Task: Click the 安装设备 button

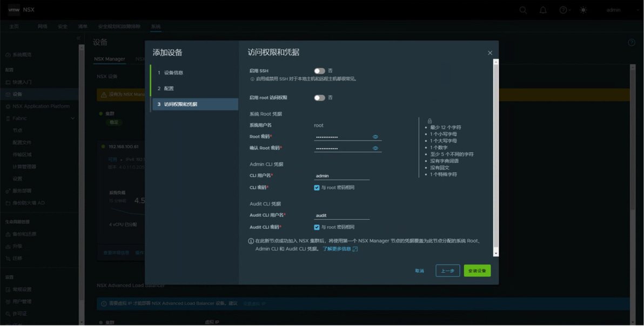Action: click(477, 270)
